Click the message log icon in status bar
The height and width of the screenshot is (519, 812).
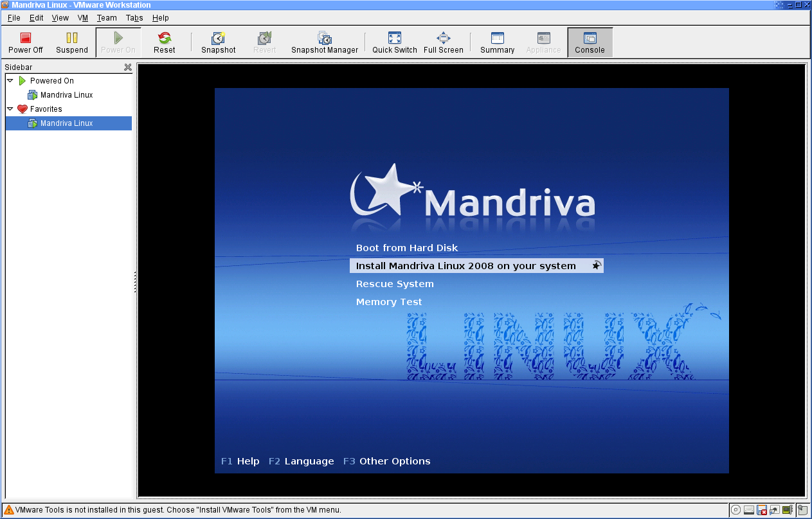[x=802, y=510]
